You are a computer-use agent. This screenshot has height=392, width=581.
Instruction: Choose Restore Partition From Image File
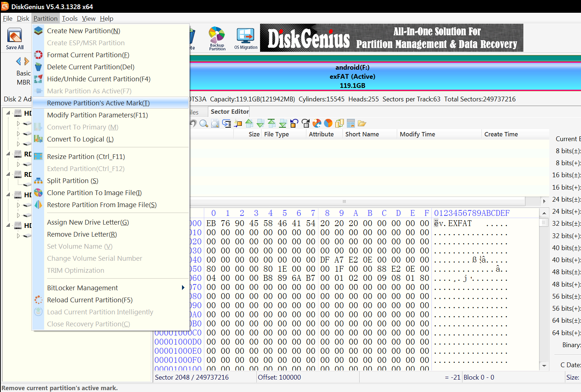click(111, 205)
